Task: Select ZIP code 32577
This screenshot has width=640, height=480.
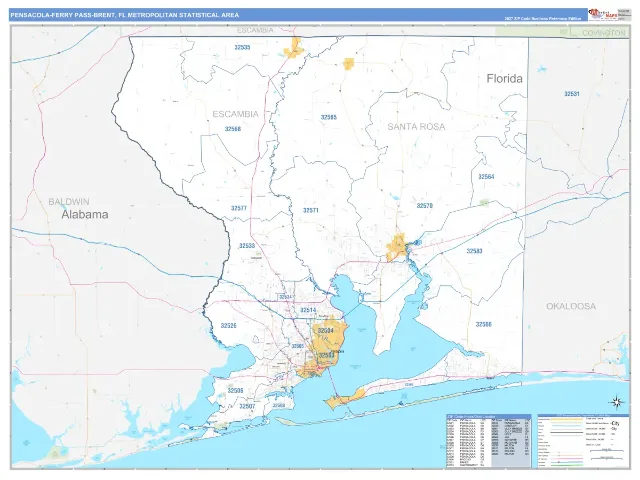Action: 239,208
